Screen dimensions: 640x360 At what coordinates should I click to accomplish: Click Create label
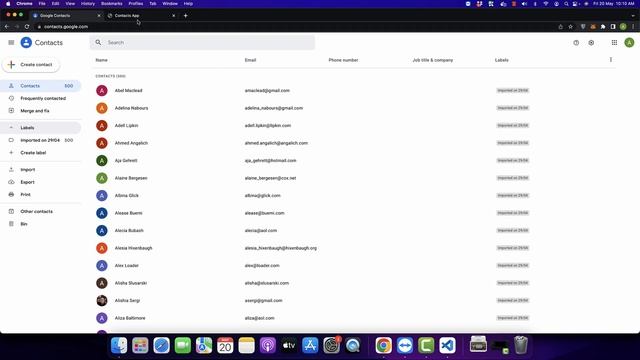pos(33,153)
